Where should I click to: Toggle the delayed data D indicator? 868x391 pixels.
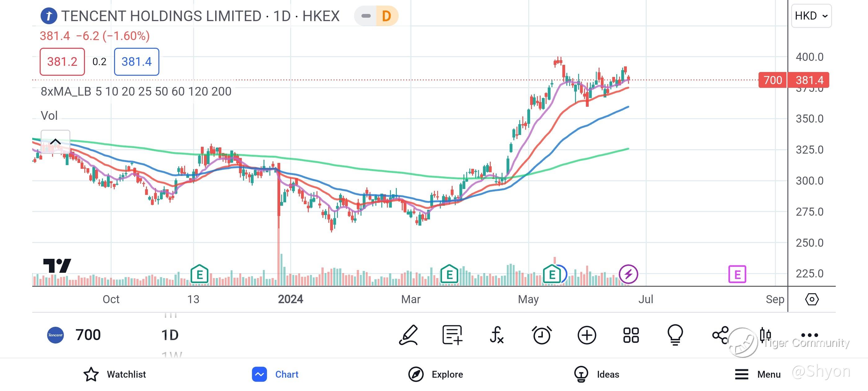386,16
